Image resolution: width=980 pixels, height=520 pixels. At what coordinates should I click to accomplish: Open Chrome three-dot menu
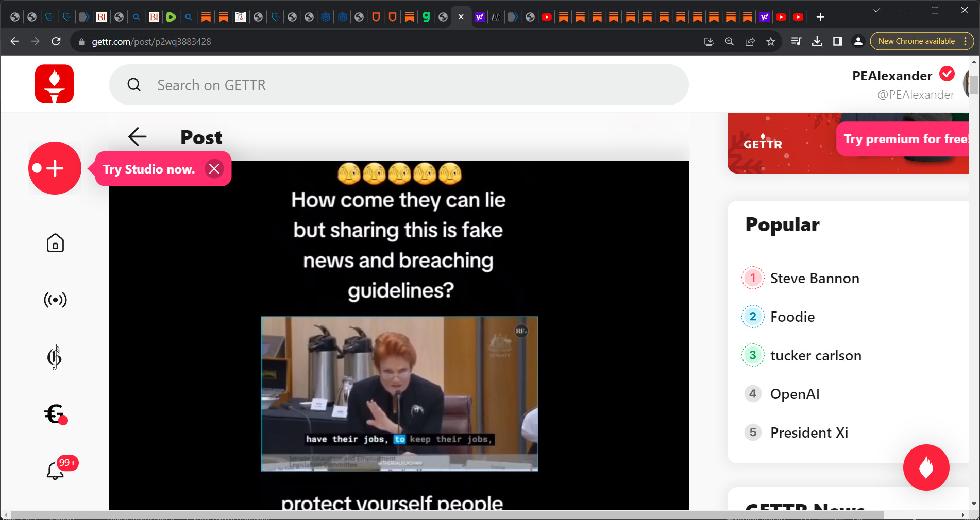click(966, 41)
